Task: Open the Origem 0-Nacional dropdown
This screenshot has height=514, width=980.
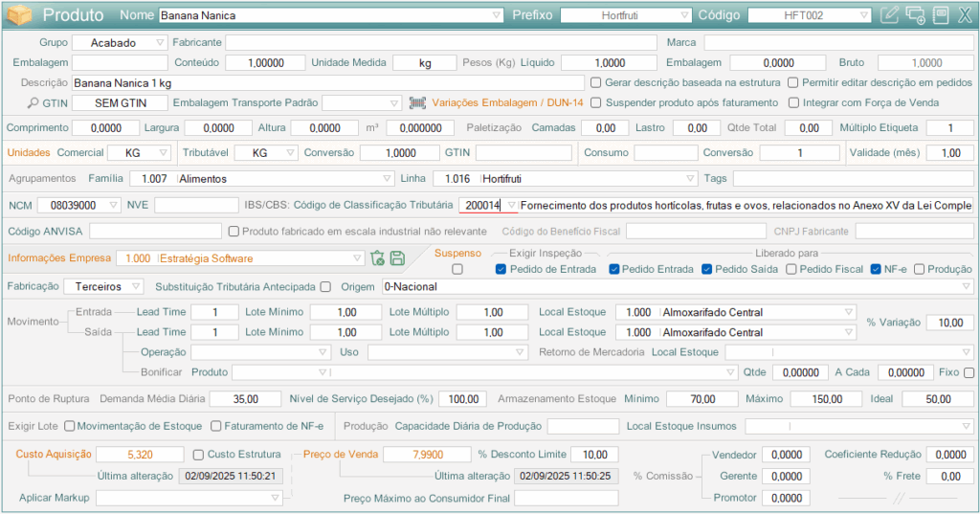Action: [x=967, y=286]
